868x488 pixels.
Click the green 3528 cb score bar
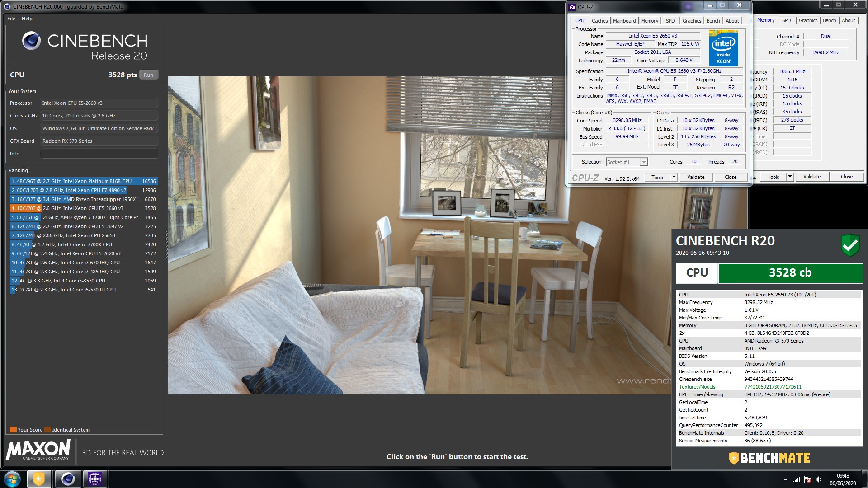point(790,273)
